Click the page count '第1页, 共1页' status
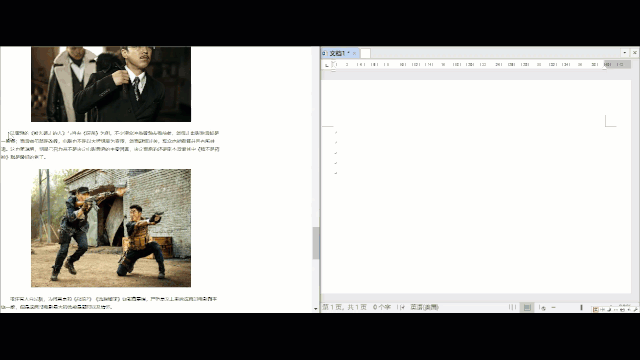Viewport: 640px width, 360px height. pyautogui.click(x=344, y=307)
